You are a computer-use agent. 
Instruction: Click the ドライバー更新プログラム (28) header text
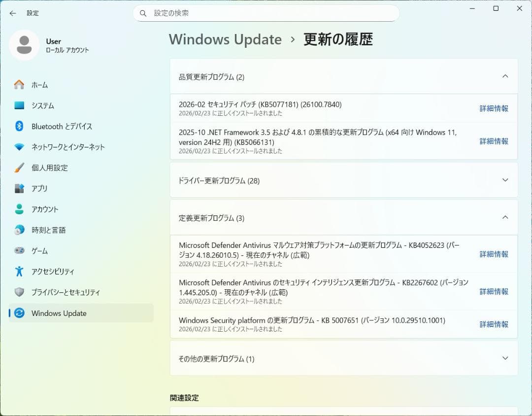click(219, 181)
